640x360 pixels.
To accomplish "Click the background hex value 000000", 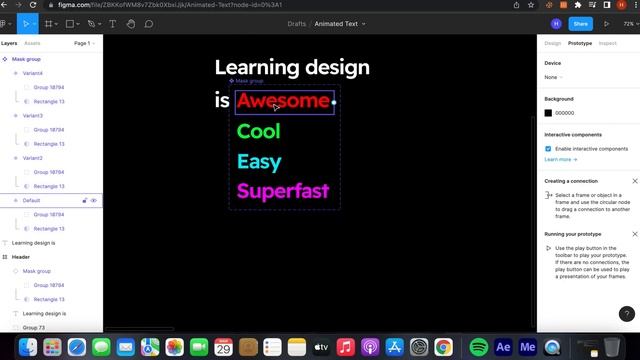I will (x=564, y=113).
